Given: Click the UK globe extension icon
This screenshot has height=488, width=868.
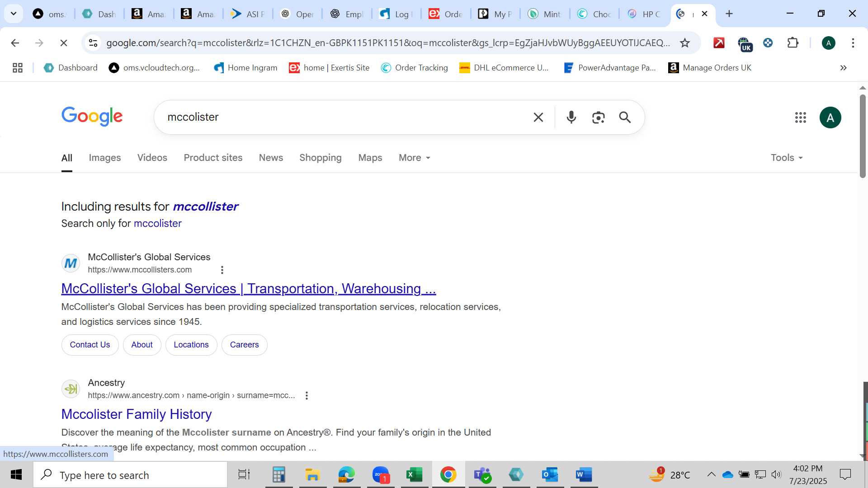Looking at the screenshot, I should (744, 44).
